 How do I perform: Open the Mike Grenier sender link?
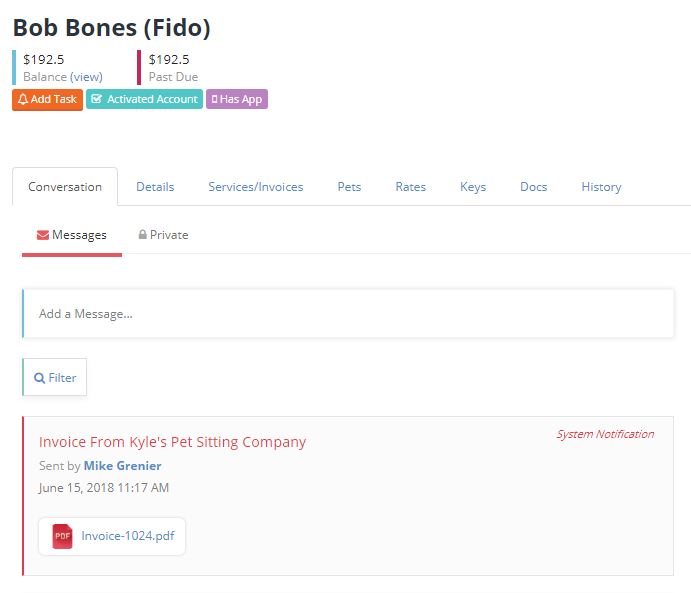point(123,466)
